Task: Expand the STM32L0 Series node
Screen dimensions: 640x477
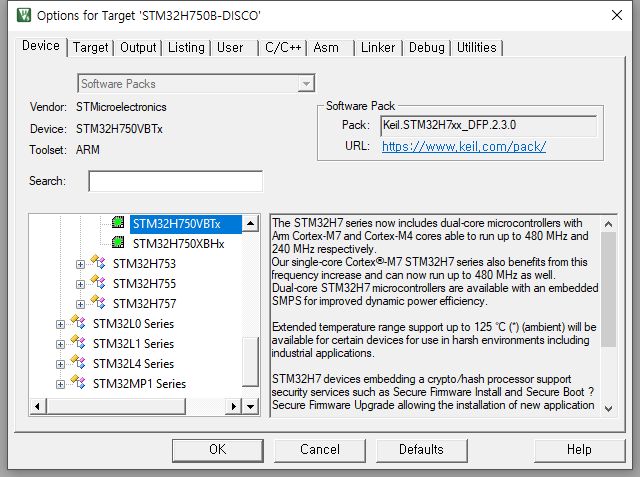Action: pos(60,324)
